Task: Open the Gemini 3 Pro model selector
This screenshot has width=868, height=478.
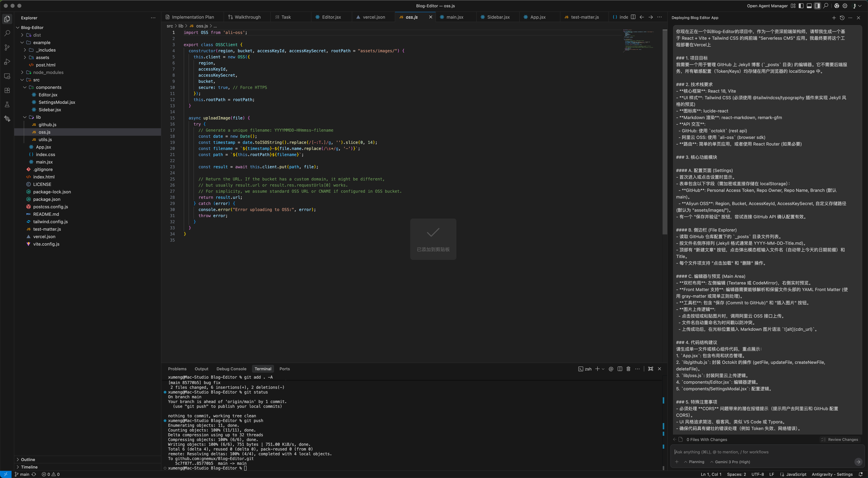Action: point(730,462)
